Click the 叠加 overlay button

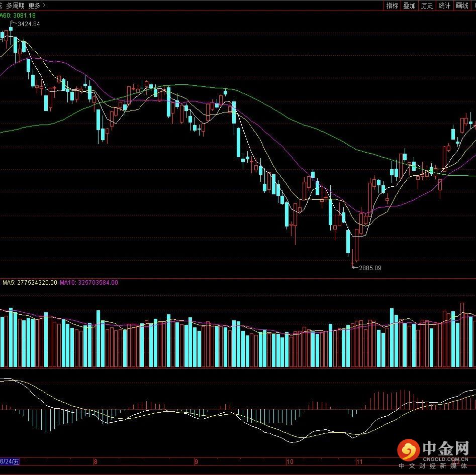[409, 6]
